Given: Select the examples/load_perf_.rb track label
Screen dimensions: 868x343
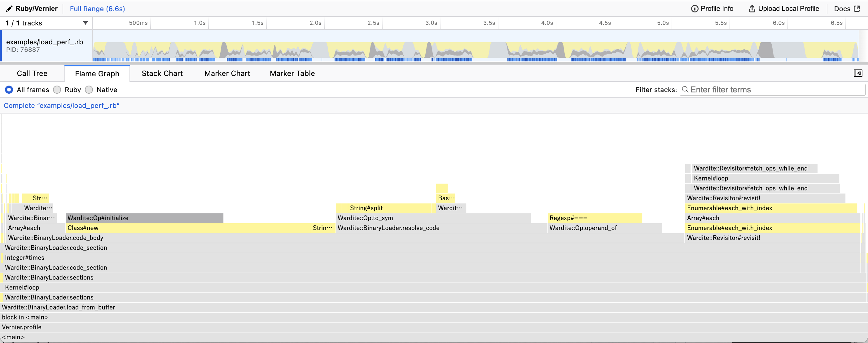Looking at the screenshot, I should click(x=45, y=42).
